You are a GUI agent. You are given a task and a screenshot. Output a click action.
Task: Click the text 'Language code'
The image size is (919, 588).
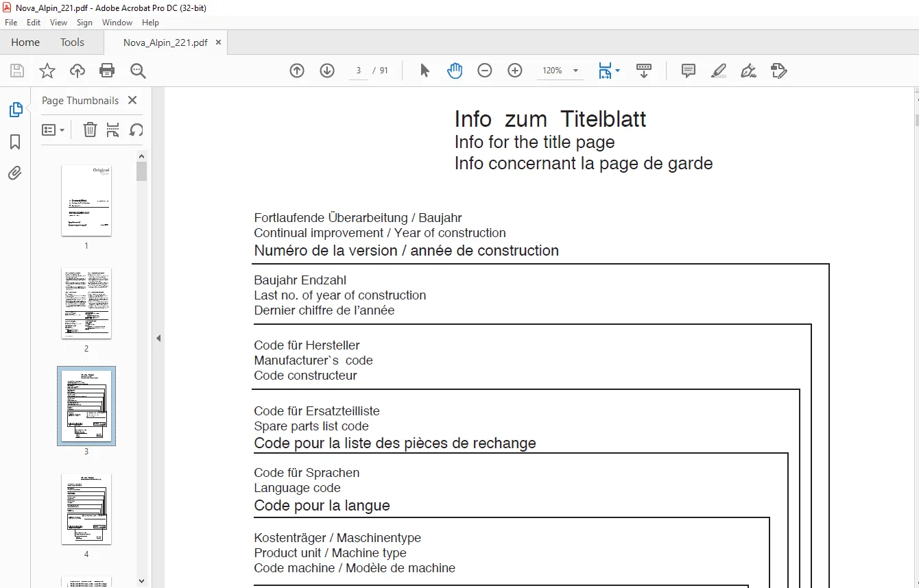click(x=297, y=488)
